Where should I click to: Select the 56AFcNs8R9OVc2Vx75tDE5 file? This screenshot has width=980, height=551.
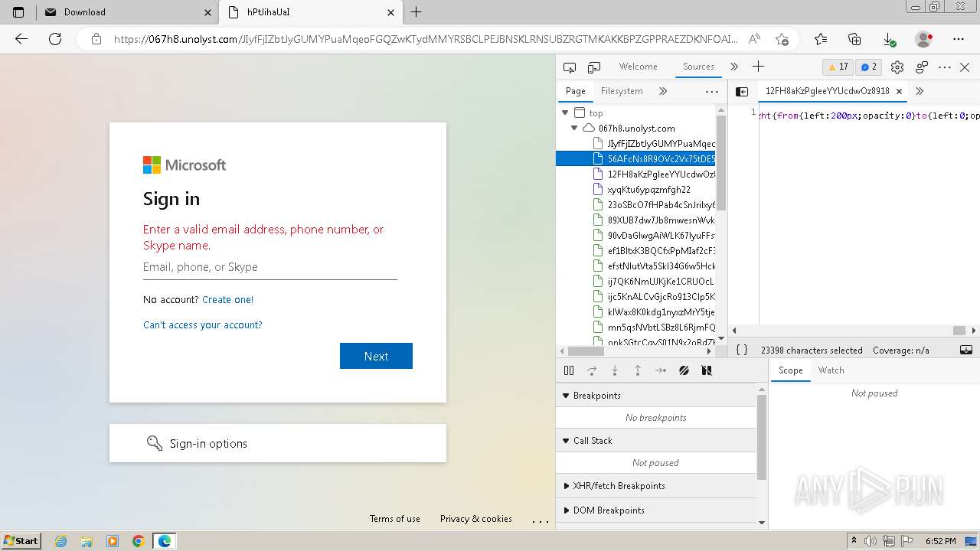(636, 158)
